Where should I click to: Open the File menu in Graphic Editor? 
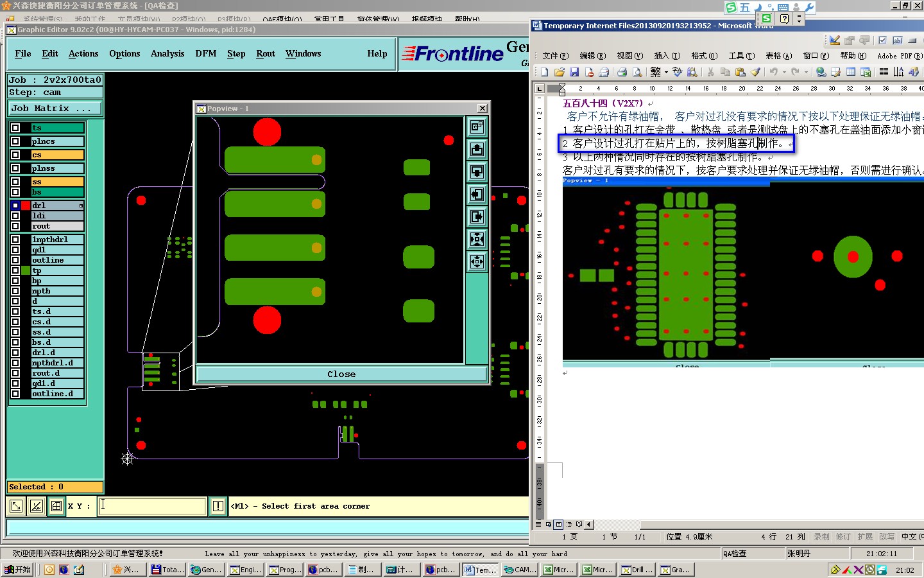point(23,54)
